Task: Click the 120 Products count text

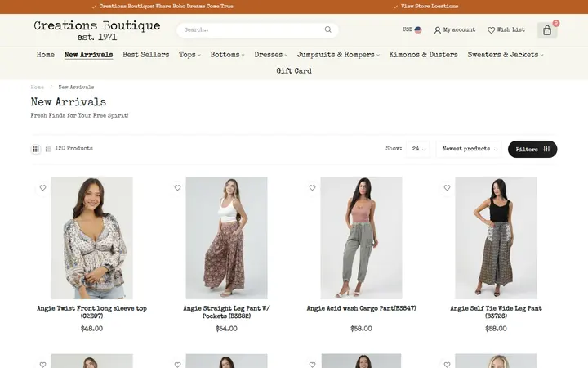Action: [x=73, y=148]
